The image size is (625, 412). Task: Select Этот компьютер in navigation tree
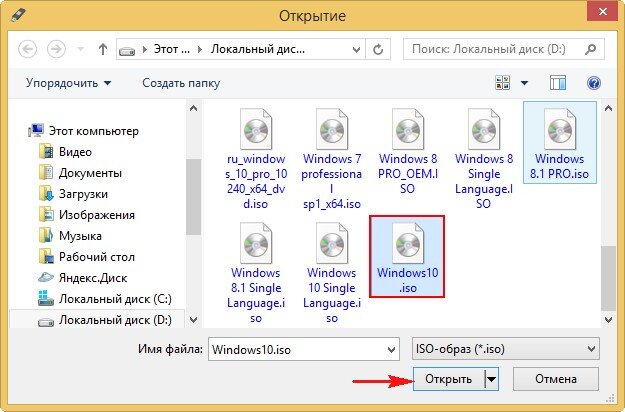[83, 131]
